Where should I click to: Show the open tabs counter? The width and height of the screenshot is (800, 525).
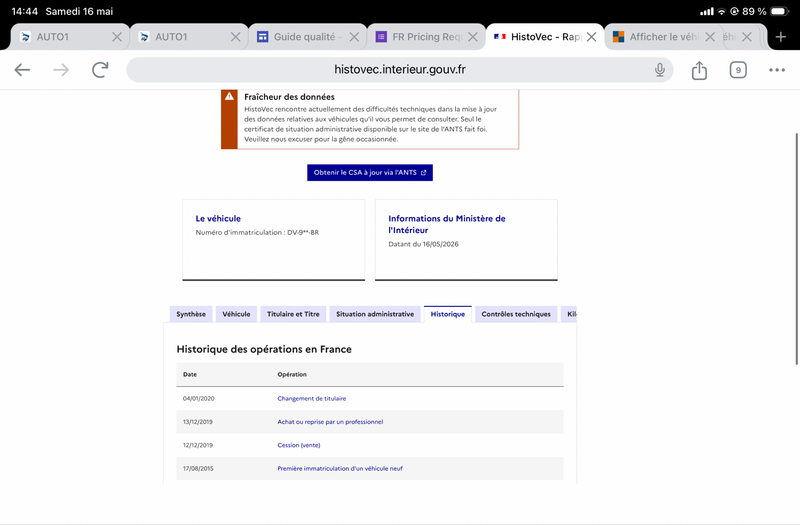point(738,70)
